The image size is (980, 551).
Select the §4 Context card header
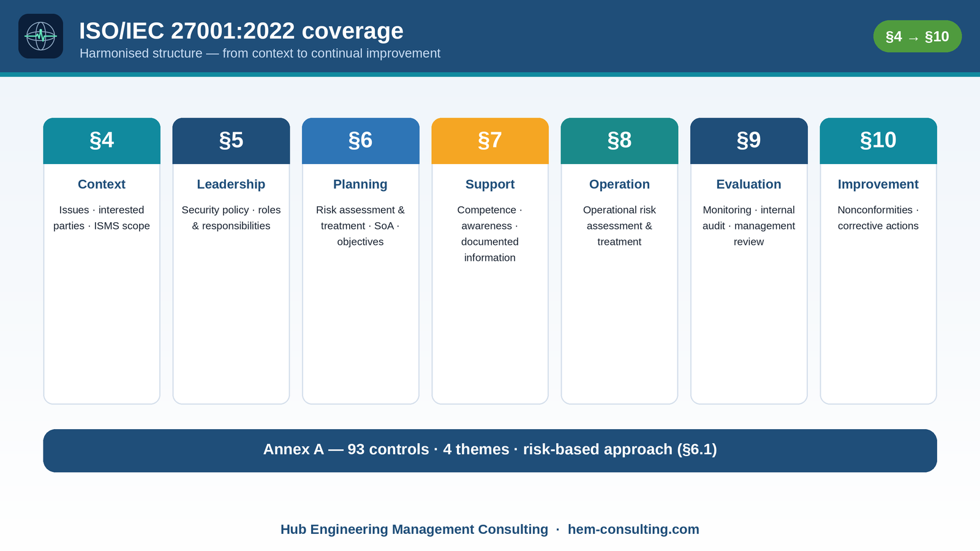pos(102,141)
